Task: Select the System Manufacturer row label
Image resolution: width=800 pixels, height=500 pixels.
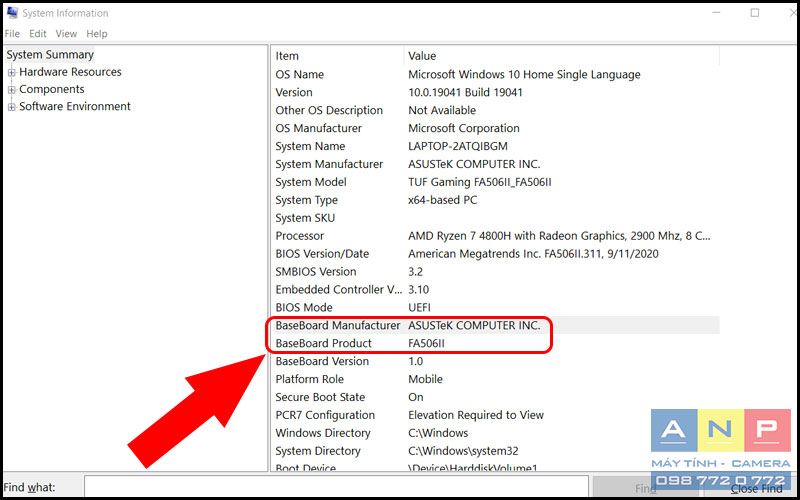Action: pyautogui.click(x=329, y=164)
